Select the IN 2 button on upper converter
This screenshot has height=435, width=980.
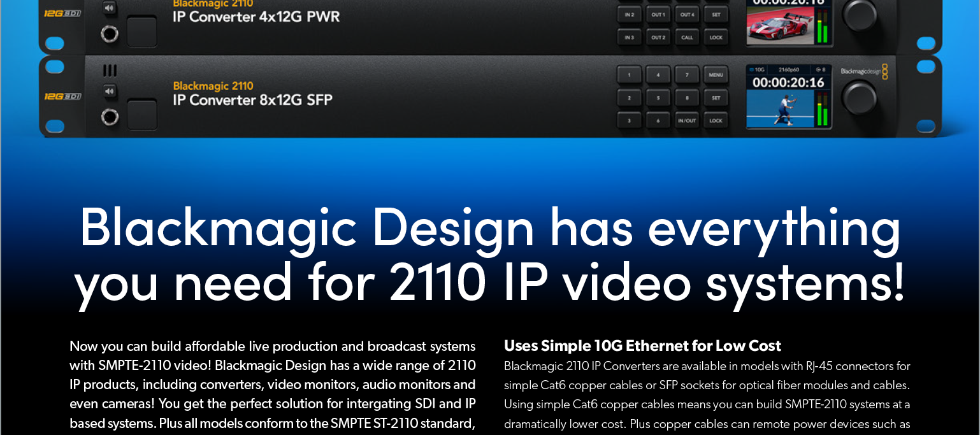click(x=630, y=15)
